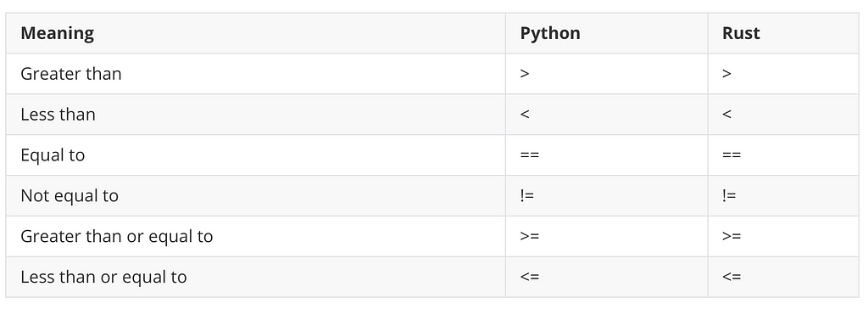Click the Rust >= operator cell

[x=783, y=236]
